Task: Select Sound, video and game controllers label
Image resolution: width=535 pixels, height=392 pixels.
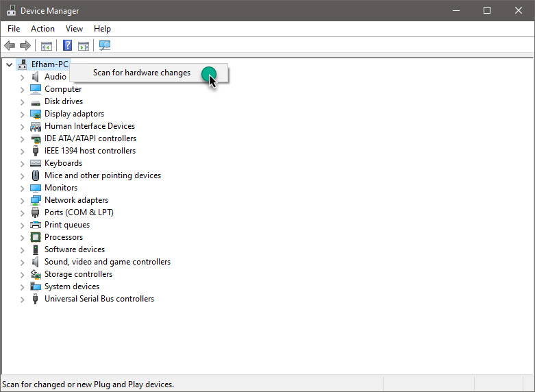Action: [108, 262]
